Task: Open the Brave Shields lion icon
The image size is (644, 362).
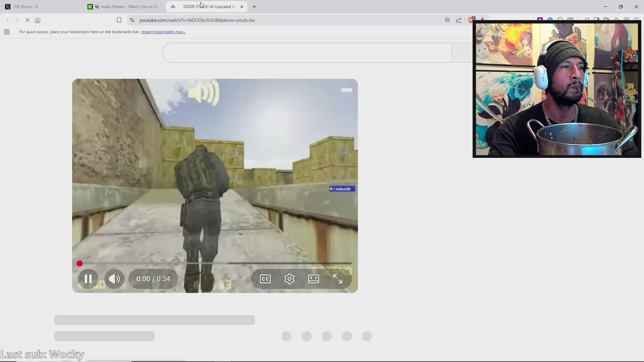Action: pyautogui.click(x=471, y=20)
